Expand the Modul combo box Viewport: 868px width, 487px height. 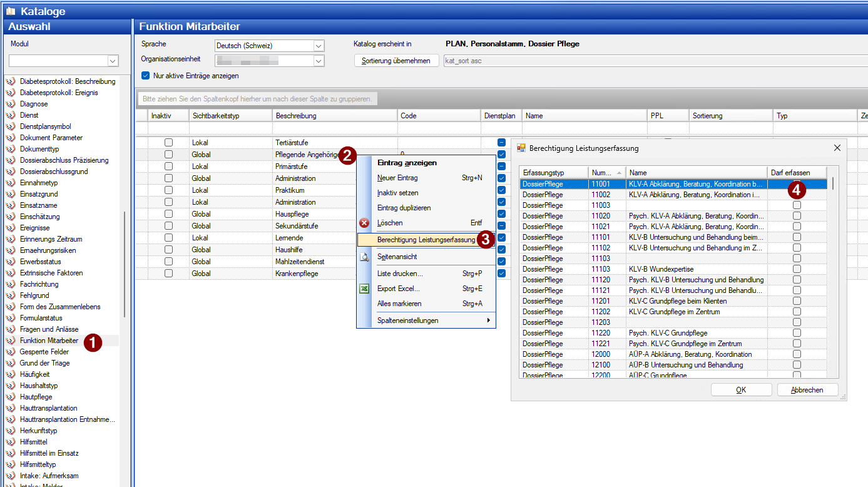pos(113,61)
